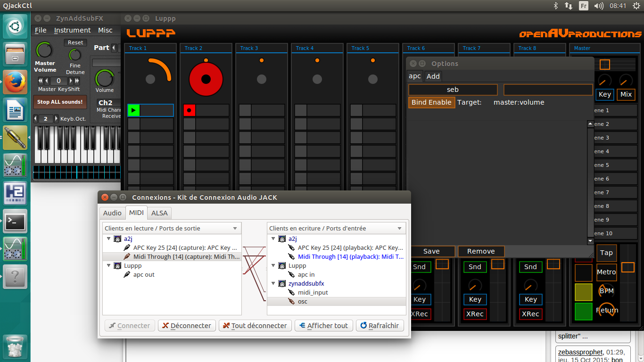Viewport: 644px width, 362px height.
Task: Toggle Key on Luppp Track 8
Action: click(x=530, y=299)
